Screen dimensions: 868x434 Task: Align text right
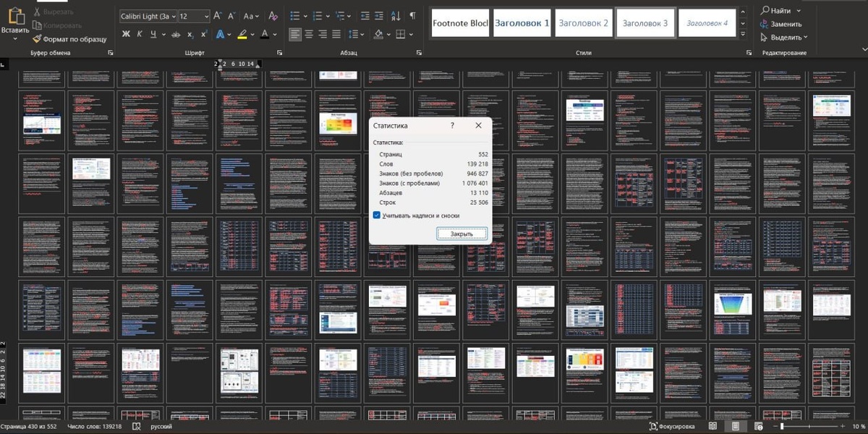[323, 34]
